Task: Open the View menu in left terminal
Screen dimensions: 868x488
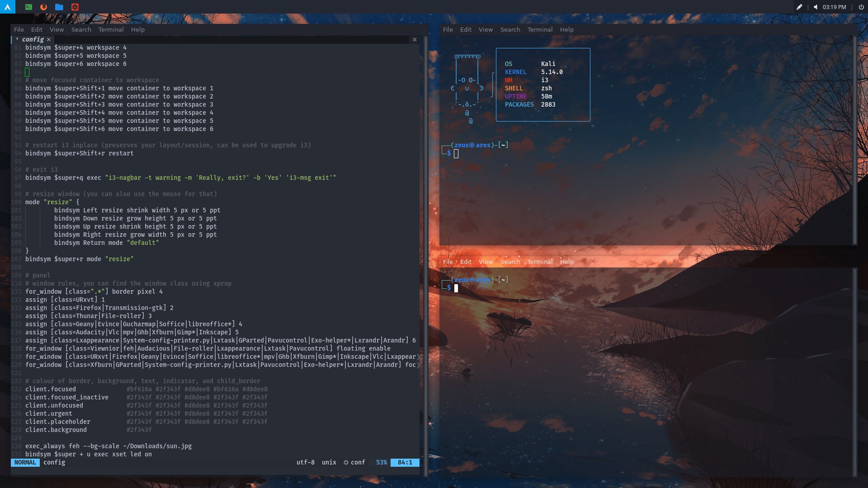Action: (57, 29)
